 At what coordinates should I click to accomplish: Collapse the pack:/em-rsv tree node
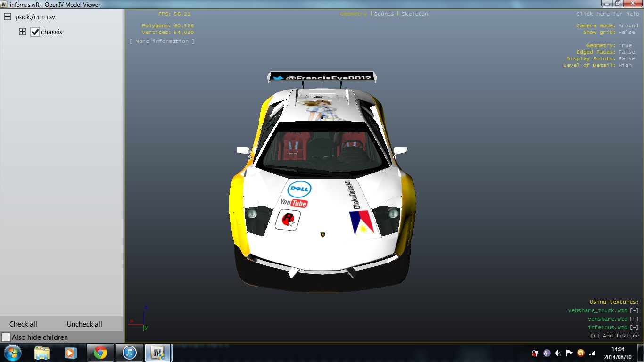pos(8,16)
